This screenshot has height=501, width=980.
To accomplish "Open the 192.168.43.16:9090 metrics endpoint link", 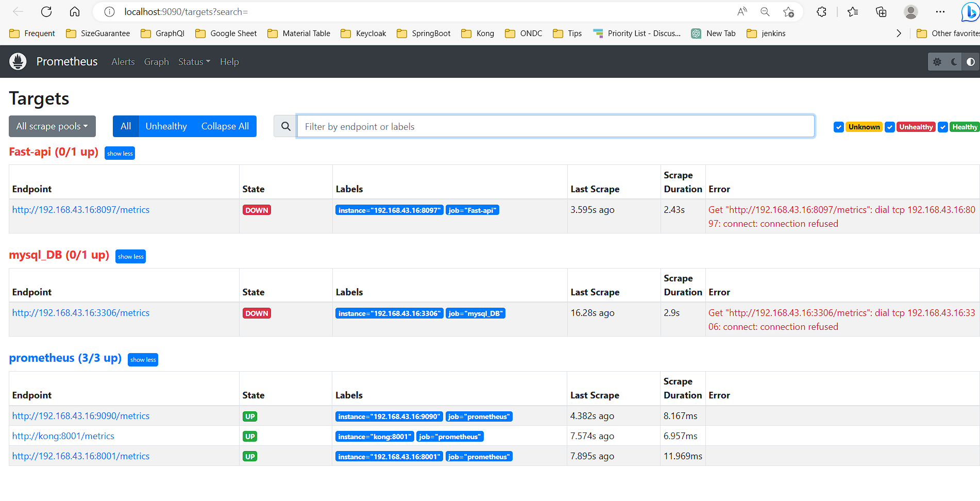I will [81, 416].
